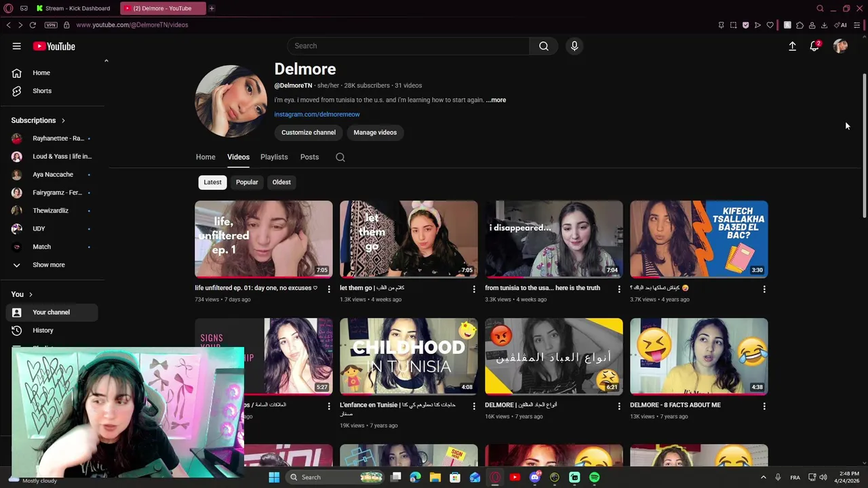Click the YouTube search input field
This screenshot has width=868, height=488.
[408, 46]
